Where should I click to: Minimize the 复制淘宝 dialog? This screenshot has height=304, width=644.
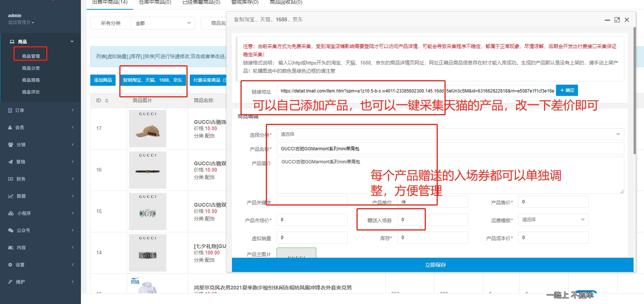tap(607, 20)
